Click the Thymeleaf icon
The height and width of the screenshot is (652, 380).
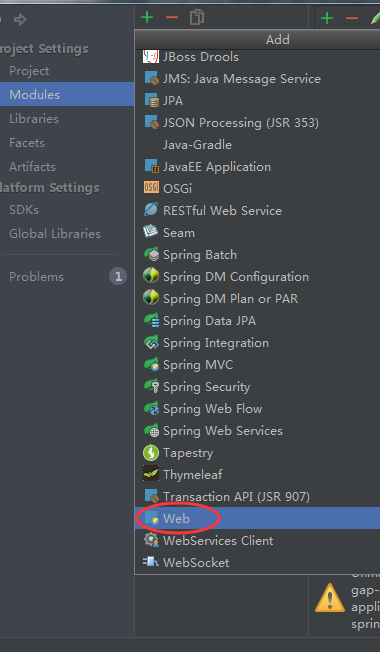pyautogui.click(x=151, y=474)
